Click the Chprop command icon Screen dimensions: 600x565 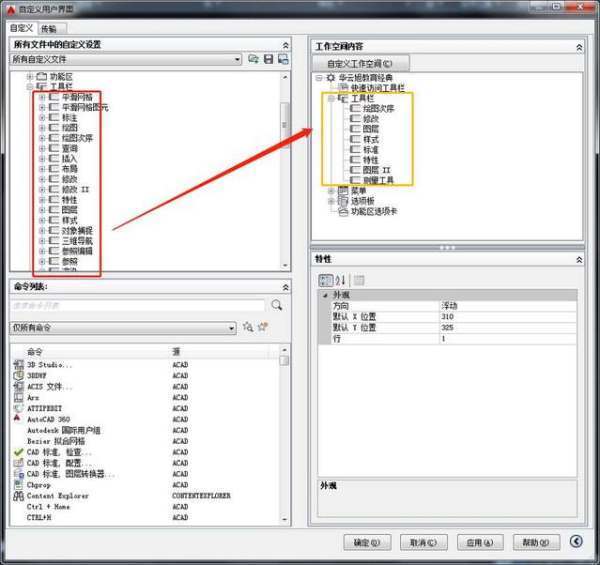[18, 485]
